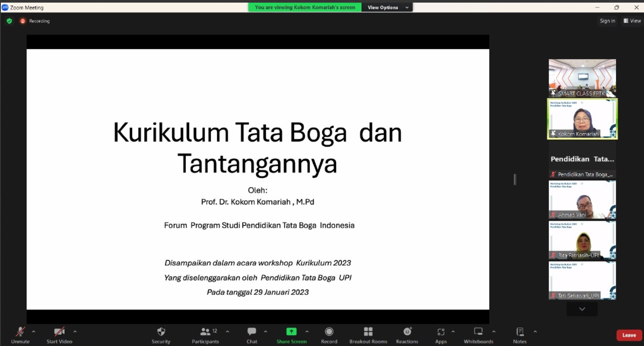The height and width of the screenshot is (346, 644).
Task: Click the 'You are viewing Kokom Komariah's screen' banner
Action: (x=305, y=7)
